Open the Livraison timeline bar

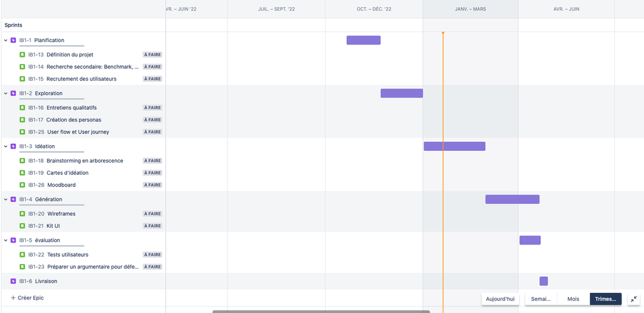[x=544, y=281]
